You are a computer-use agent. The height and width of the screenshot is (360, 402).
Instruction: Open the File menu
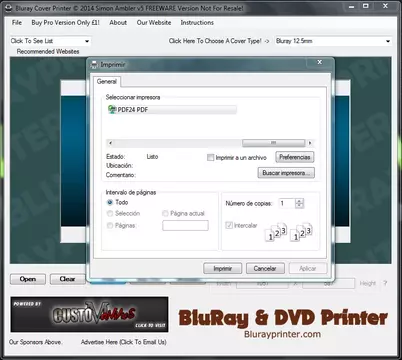(17, 23)
